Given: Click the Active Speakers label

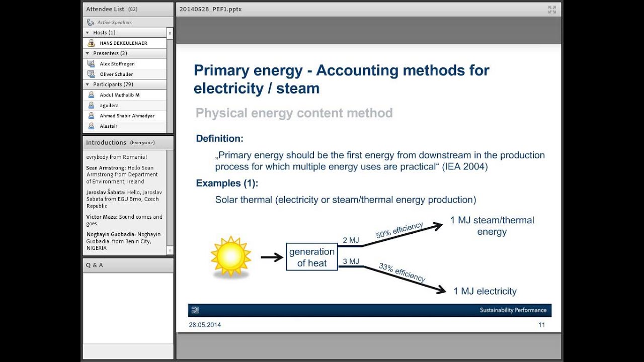Looking at the screenshot, I should 115,23.
